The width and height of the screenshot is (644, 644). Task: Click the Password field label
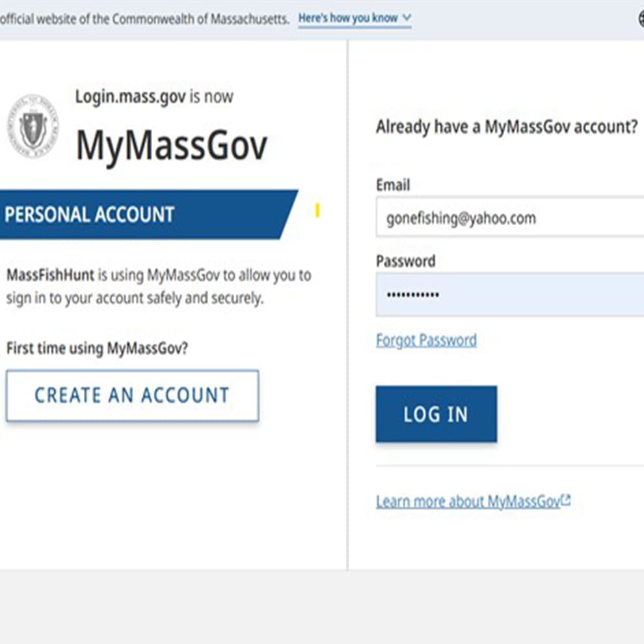click(x=406, y=262)
